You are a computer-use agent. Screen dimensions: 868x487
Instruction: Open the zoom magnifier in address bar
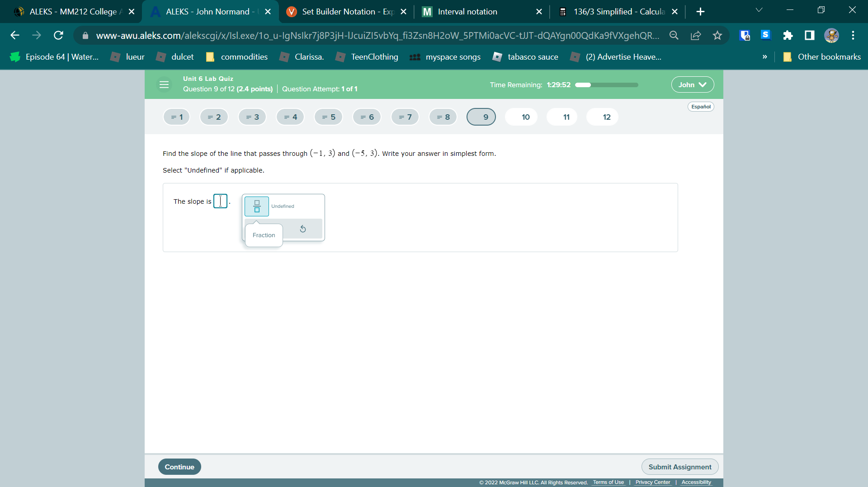674,35
